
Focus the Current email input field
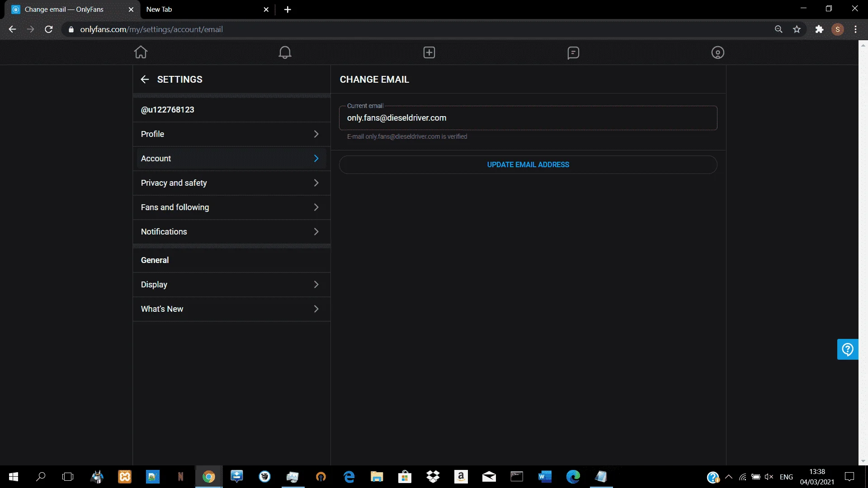(x=528, y=118)
